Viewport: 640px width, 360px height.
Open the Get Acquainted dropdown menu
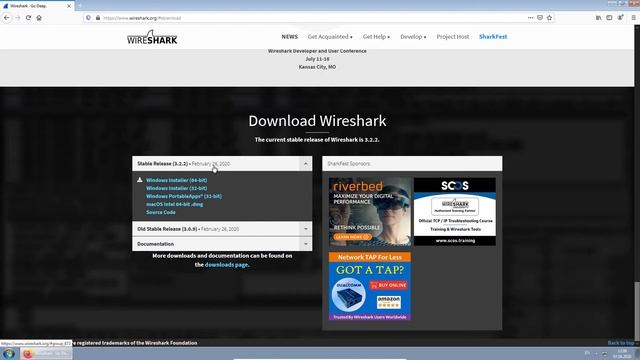coord(330,36)
